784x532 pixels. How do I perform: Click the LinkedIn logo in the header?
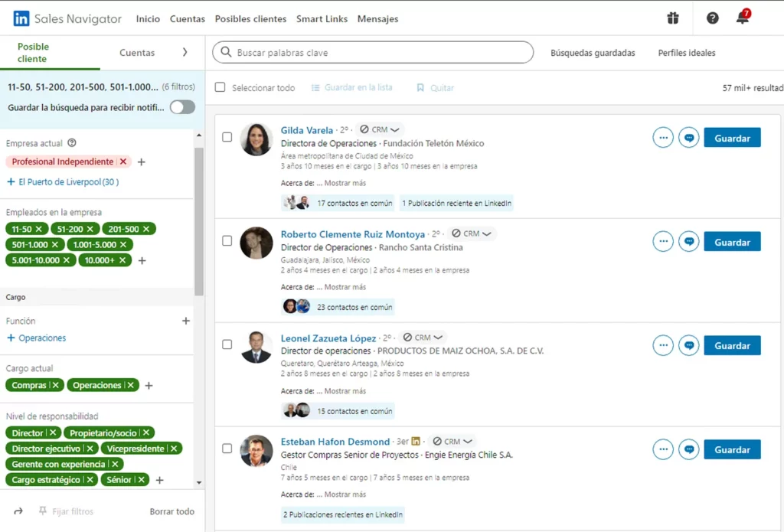tap(21, 18)
